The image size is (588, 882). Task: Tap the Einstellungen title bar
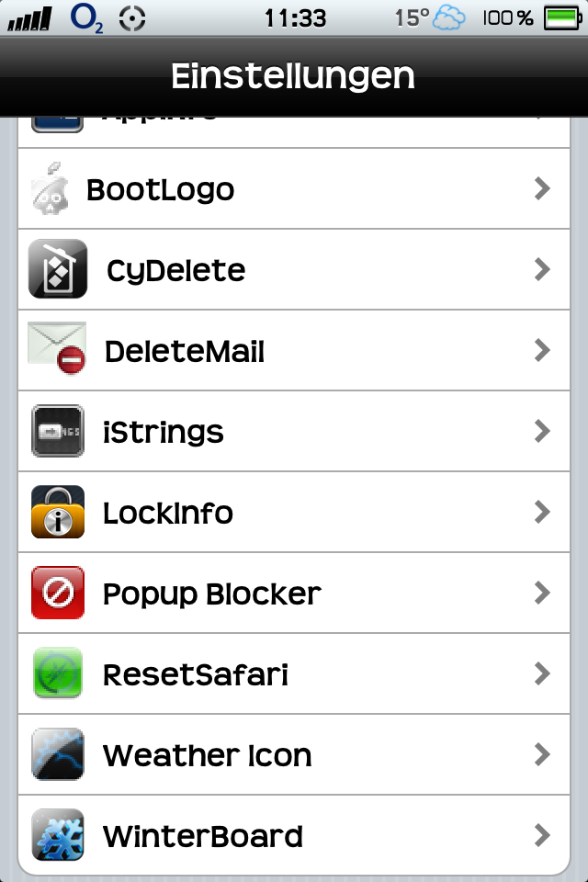[x=294, y=76]
